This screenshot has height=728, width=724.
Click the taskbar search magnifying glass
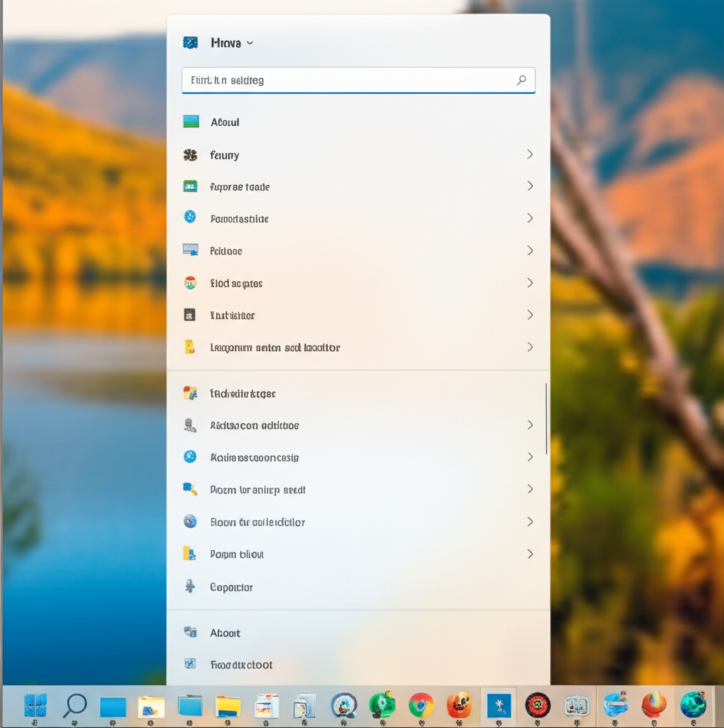pyautogui.click(x=74, y=705)
